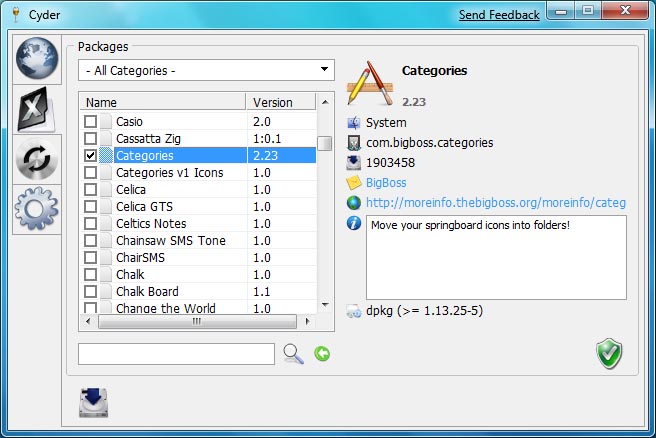The width and height of the screenshot is (656, 438).
Task: Sort by the Name column header
Action: [x=162, y=102]
